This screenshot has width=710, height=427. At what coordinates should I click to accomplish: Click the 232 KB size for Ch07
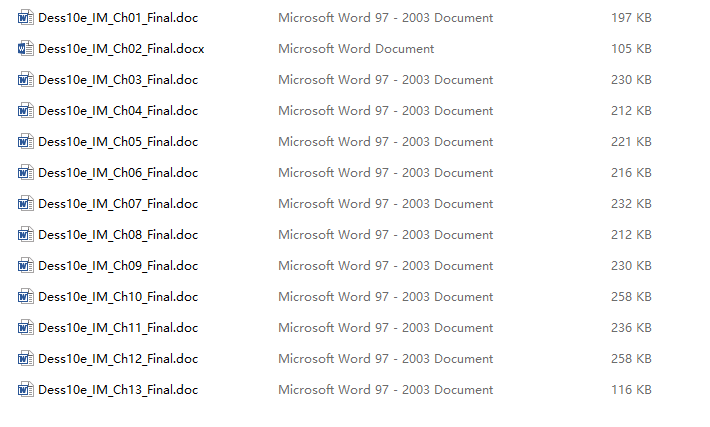point(631,204)
